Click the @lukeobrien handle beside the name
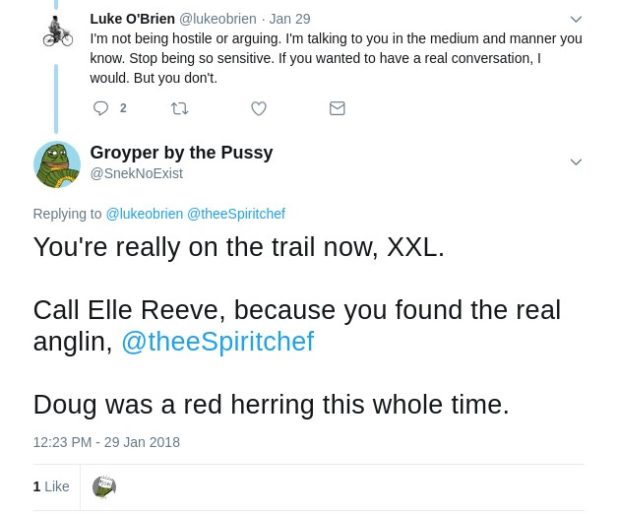 217,19
